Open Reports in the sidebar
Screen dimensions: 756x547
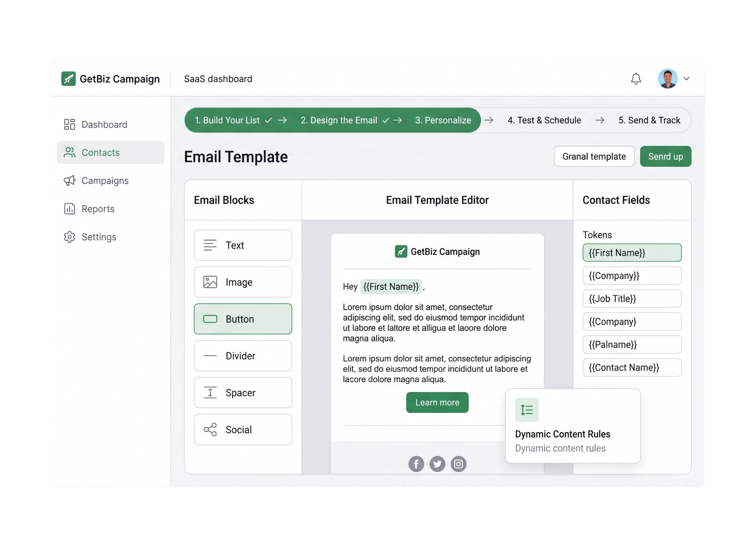[x=110, y=209]
